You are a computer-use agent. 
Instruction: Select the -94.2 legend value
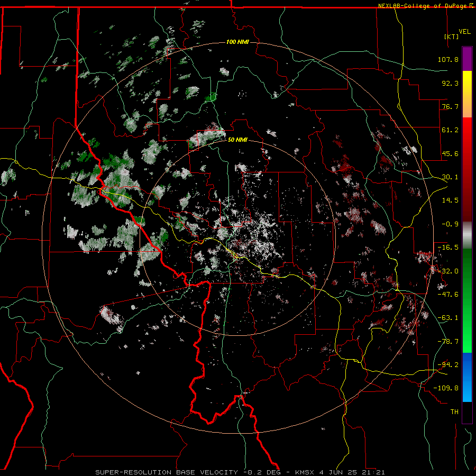pos(448,365)
